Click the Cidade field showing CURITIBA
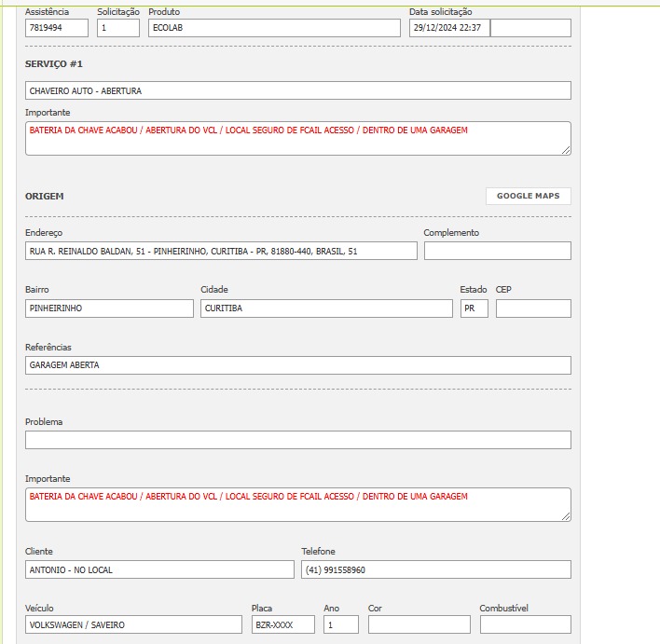Viewport: 660px width, 644px height. point(326,308)
